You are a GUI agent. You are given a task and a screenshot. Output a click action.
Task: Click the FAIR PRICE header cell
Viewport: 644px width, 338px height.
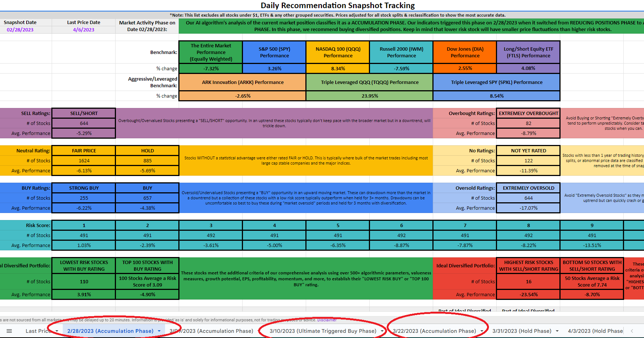84,151
